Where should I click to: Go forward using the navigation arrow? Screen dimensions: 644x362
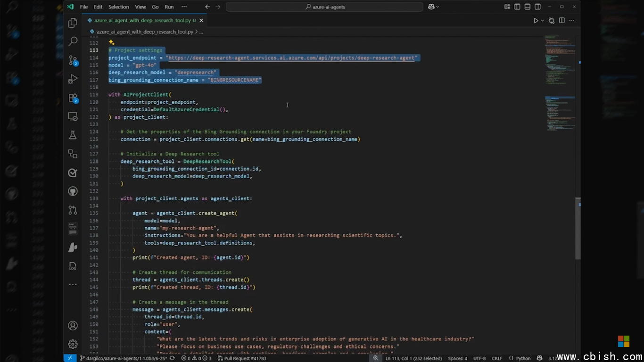218,7
